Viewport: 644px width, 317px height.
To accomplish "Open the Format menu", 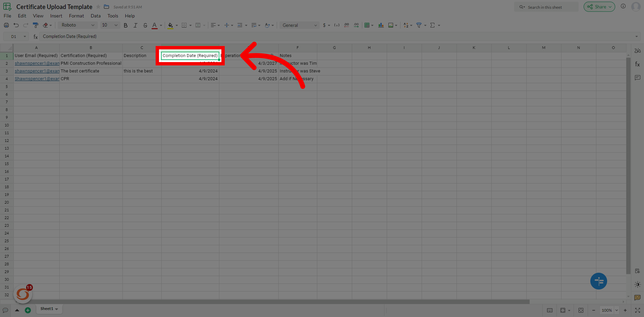I will (x=76, y=16).
